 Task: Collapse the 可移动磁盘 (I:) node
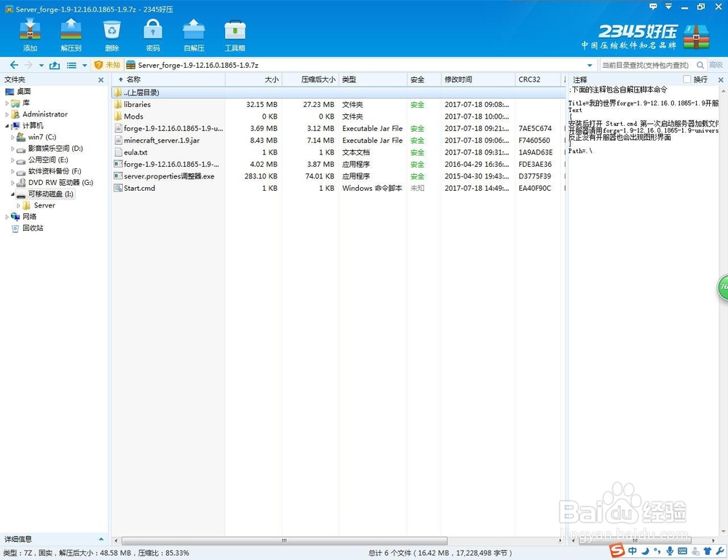click(x=12, y=194)
